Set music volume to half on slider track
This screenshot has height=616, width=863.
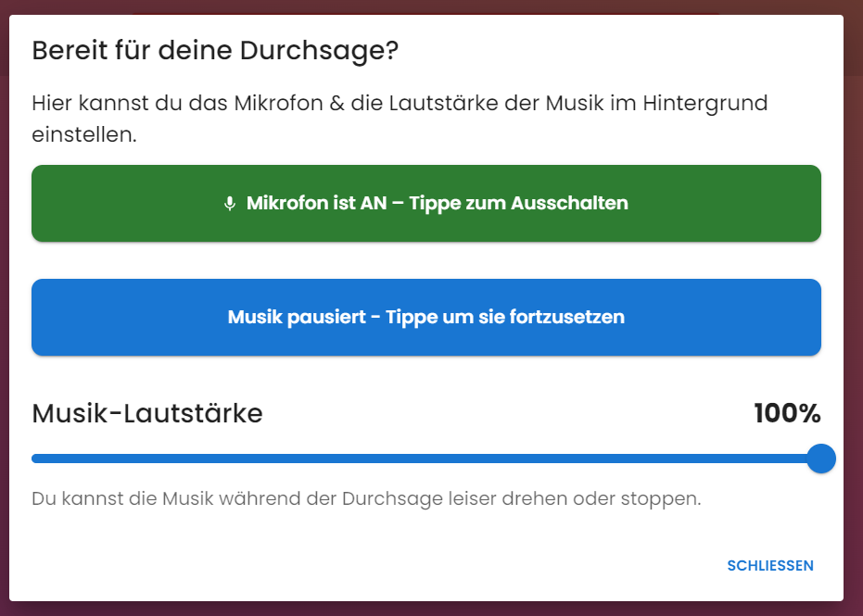tap(426, 459)
